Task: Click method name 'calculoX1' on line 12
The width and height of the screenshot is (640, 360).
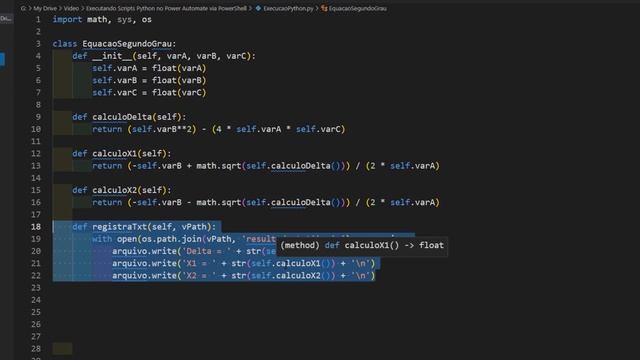Action: click(114, 153)
